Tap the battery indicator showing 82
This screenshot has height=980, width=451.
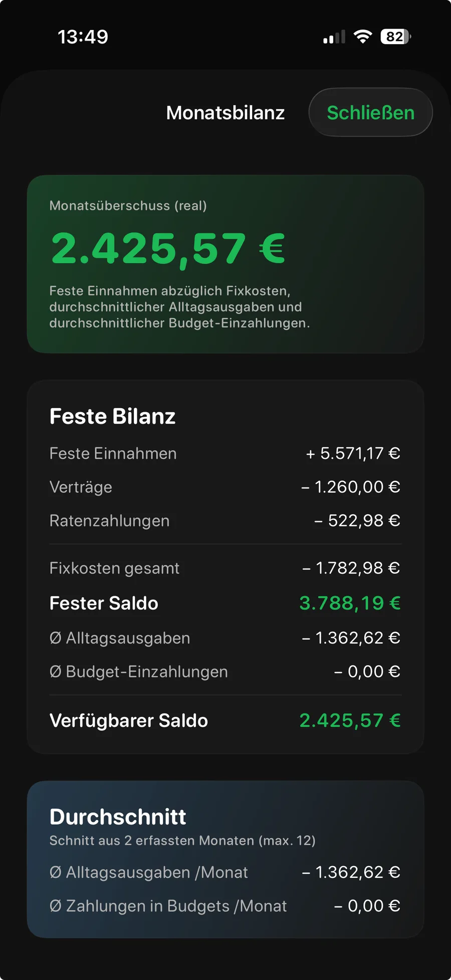[x=396, y=37]
